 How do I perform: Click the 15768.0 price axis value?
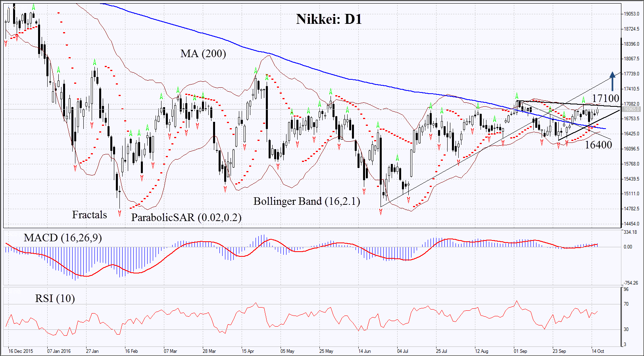coord(631,164)
